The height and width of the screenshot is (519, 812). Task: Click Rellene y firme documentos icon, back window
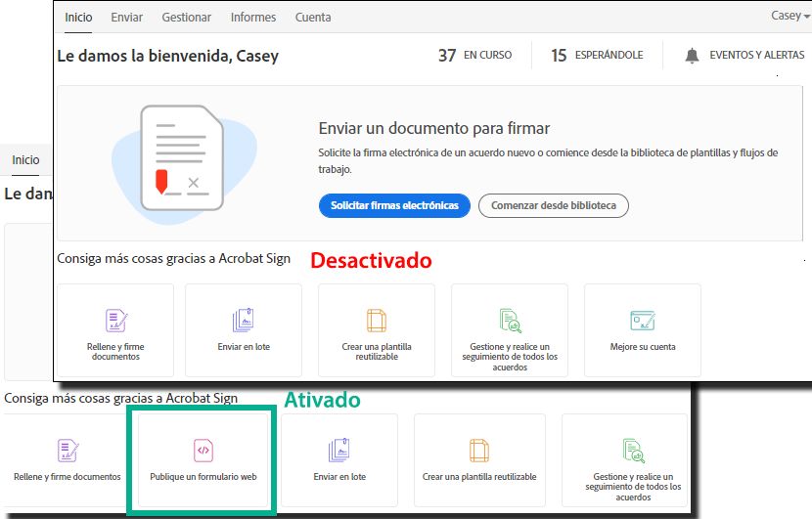[68, 451]
